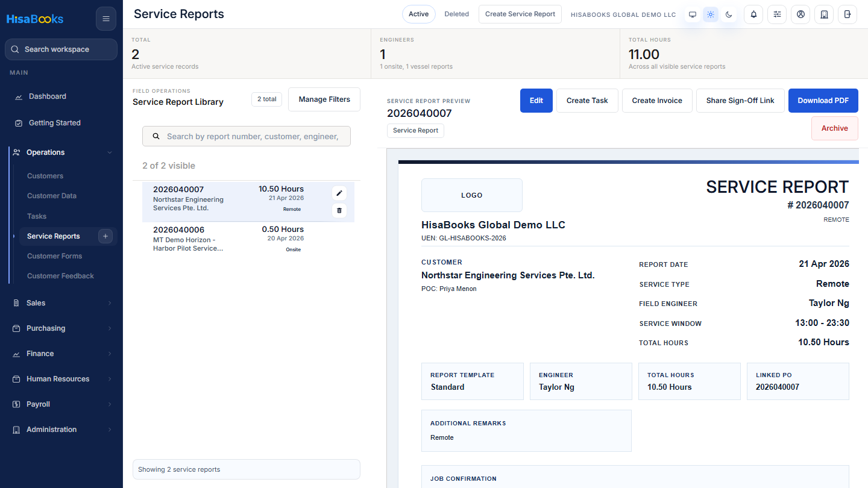868x488 pixels.
Task: Click the Purchasing briefcase icon
Action: tap(16, 328)
